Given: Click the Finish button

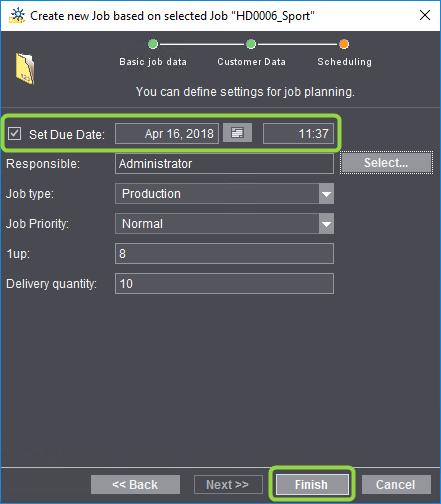Looking at the screenshot, I should coord(312,484).
